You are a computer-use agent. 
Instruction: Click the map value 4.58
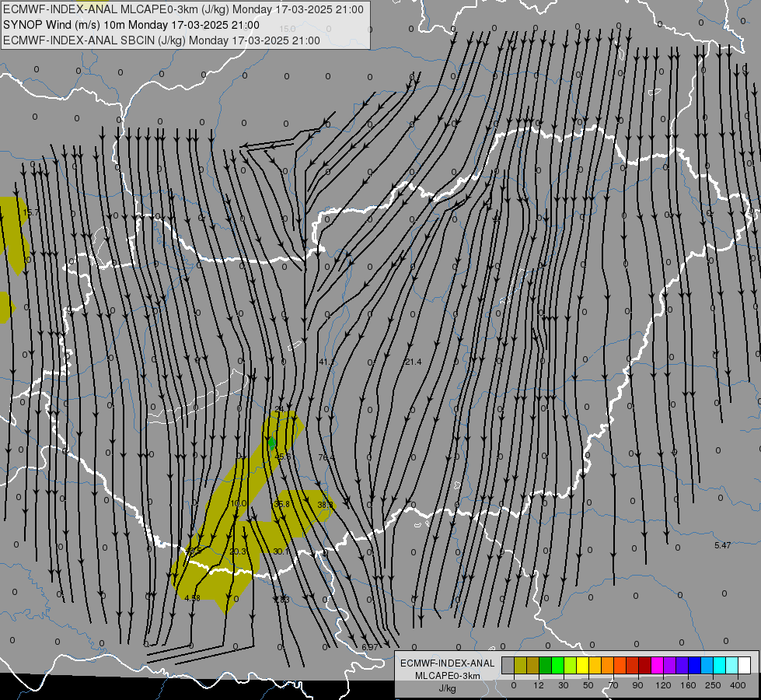[193, 598]
